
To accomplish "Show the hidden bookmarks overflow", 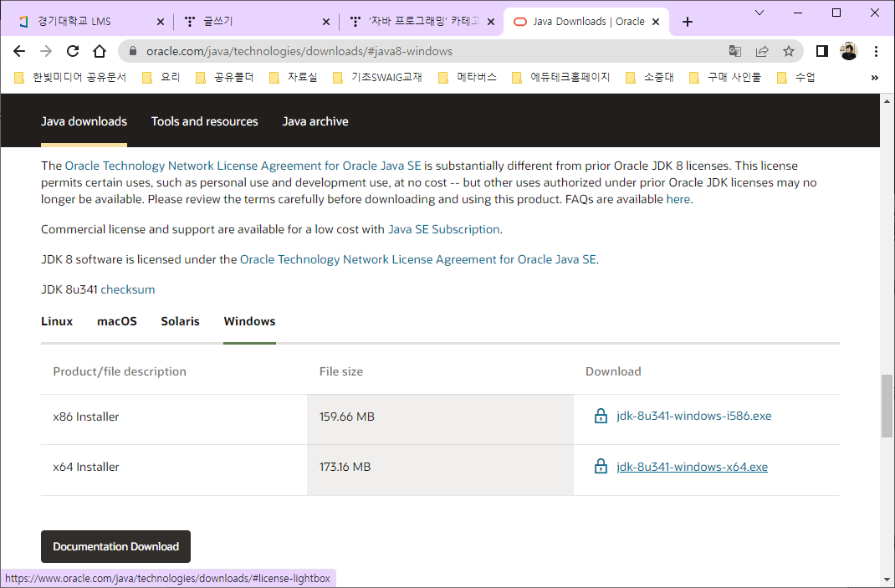I will 874,78.
